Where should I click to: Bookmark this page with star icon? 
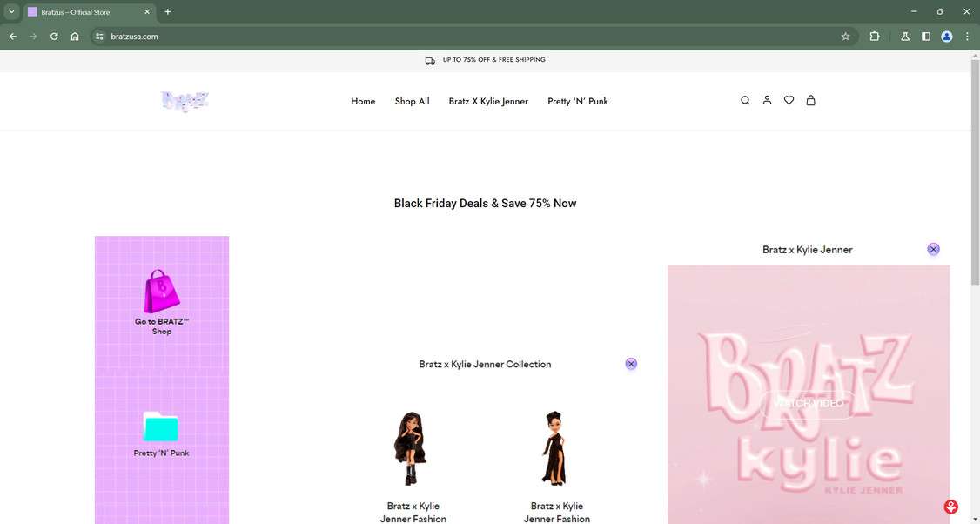tap(846, 37)
